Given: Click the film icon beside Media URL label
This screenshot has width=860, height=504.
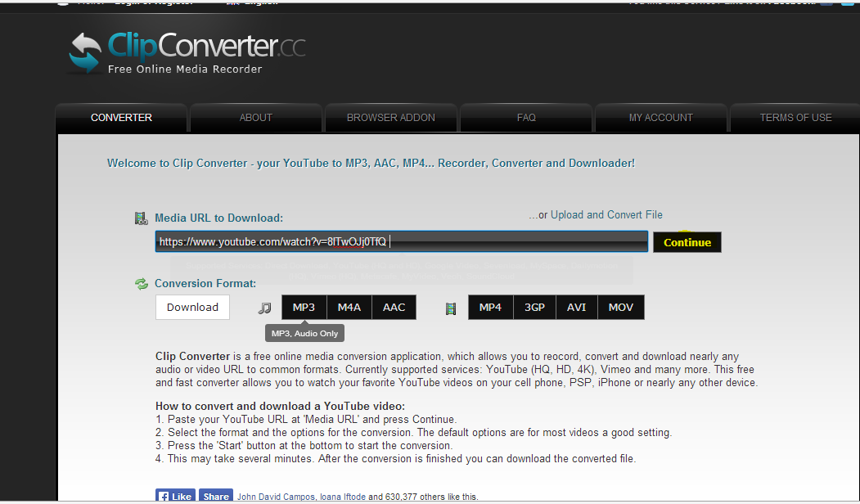Looking at the screenshot, I should pyautogui.click(x=141, y=218).
